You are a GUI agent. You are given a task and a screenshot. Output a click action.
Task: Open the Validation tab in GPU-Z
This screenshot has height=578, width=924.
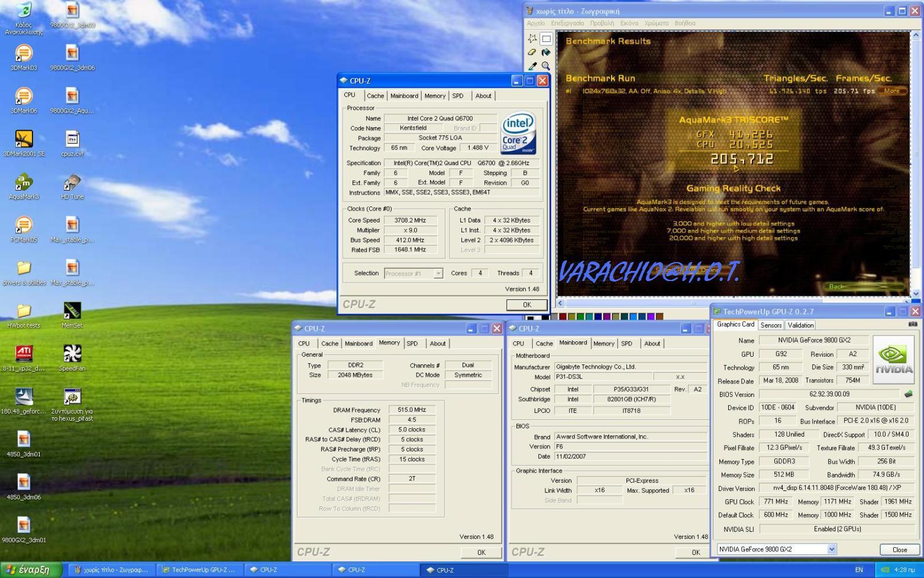[x=800, y=325]
